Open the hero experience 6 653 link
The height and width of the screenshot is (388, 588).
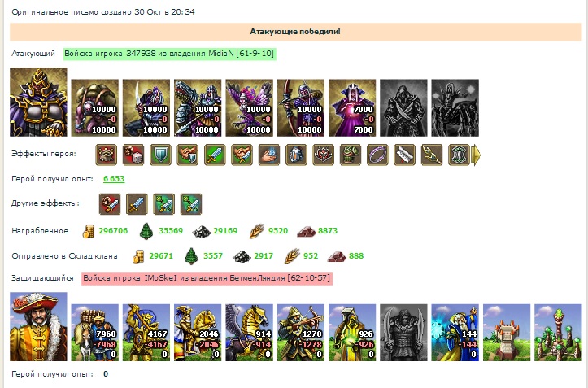pos(114,179)
